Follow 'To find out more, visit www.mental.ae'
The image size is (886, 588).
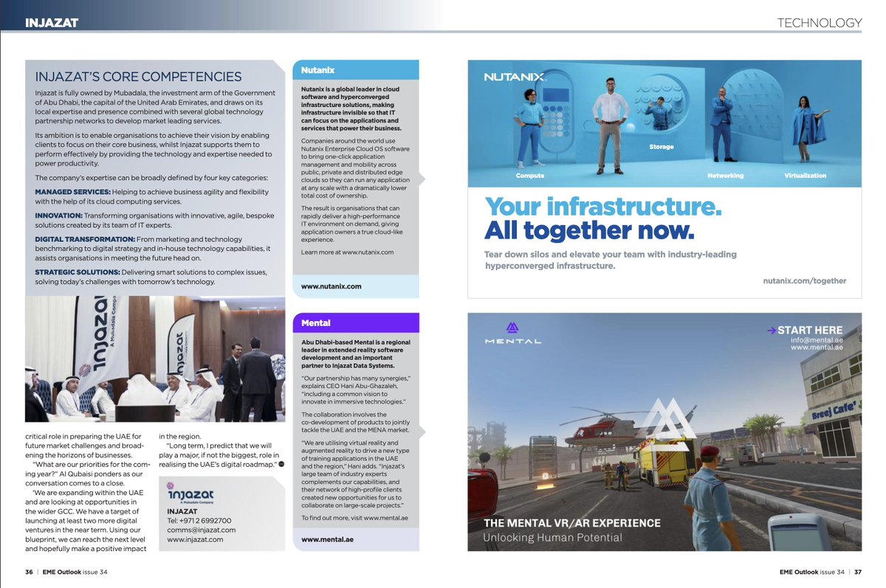click(x=354, y=518)
